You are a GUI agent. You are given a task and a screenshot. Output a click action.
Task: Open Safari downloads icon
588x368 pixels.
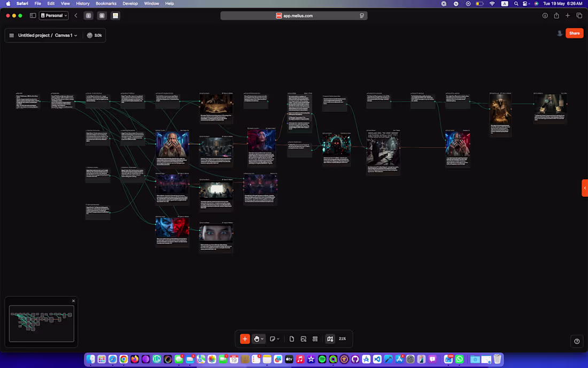point(545,16)
